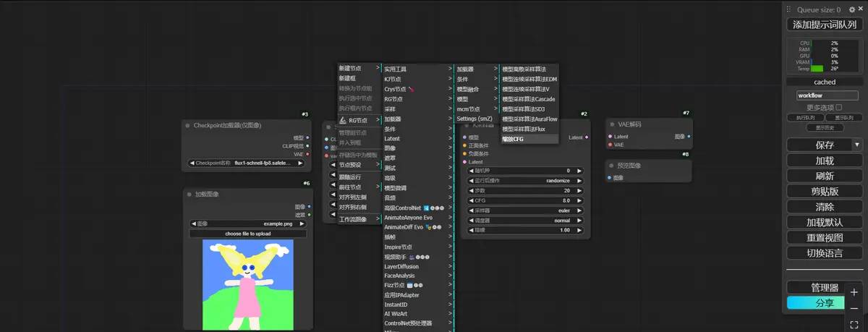Click the example.png image preview thumbnail

(248, 286)
